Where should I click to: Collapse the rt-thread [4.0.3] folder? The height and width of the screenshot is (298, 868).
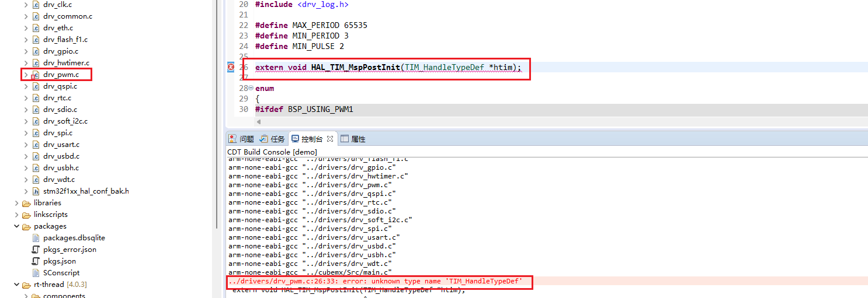[16, 285]
